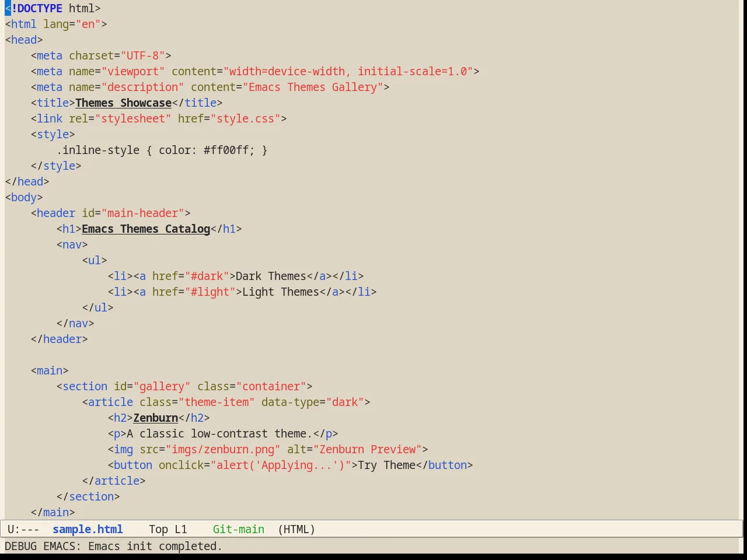Click the #ff00ff color value
Viewport: 747px width, 560px height.
[226, 150]
